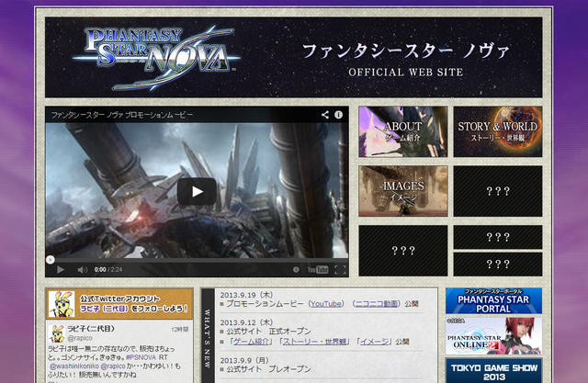Open the IMAGES イメージ tile
This screenshot has width=588, height=383.
(403, 191)
